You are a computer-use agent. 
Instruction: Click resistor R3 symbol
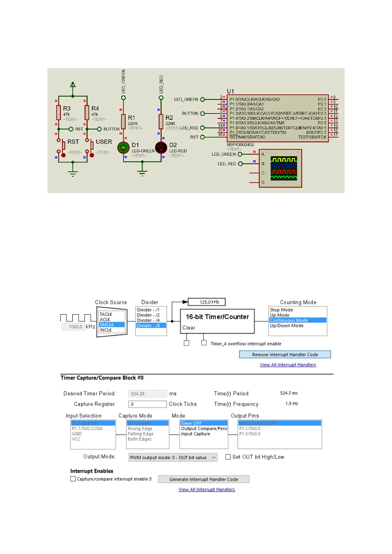(x=59, y=113)
